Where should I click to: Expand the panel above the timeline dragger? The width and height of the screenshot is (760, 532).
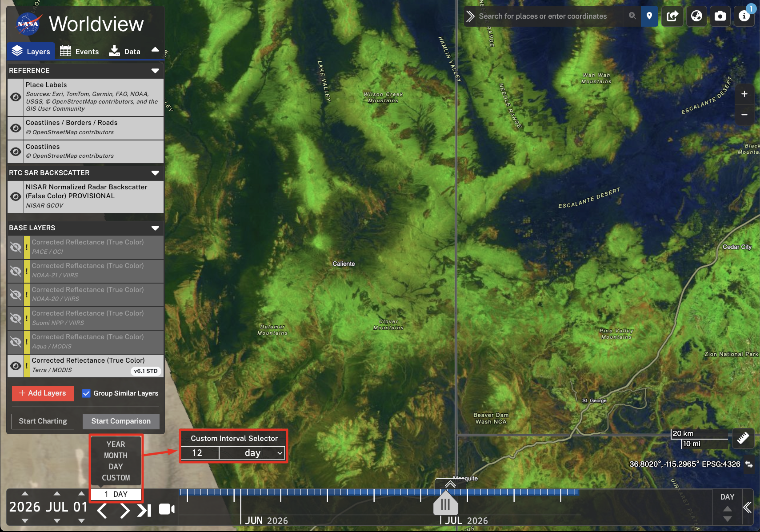tap(450, 484)
